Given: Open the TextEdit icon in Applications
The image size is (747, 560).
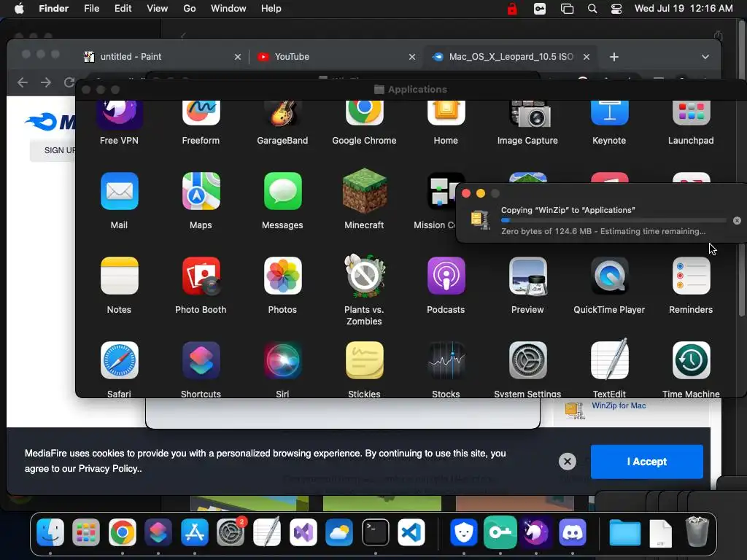Looking at the screenshot, I should point(609,359).
